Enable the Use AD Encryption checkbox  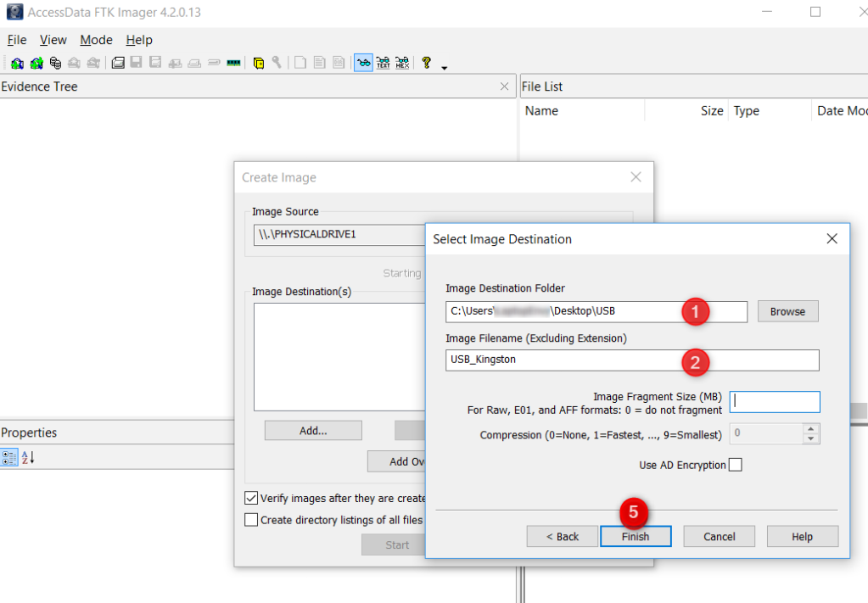[735, 465]
